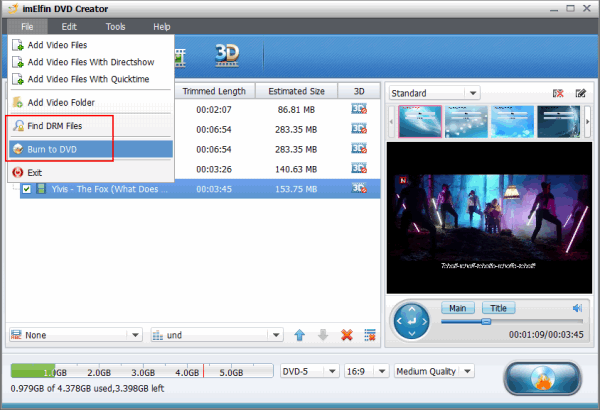Image resolution: width=600 pixels, height=410 pixels.
Task: Click the playback position slider handle
Action: pyautogui.click(x=486, y=322)
